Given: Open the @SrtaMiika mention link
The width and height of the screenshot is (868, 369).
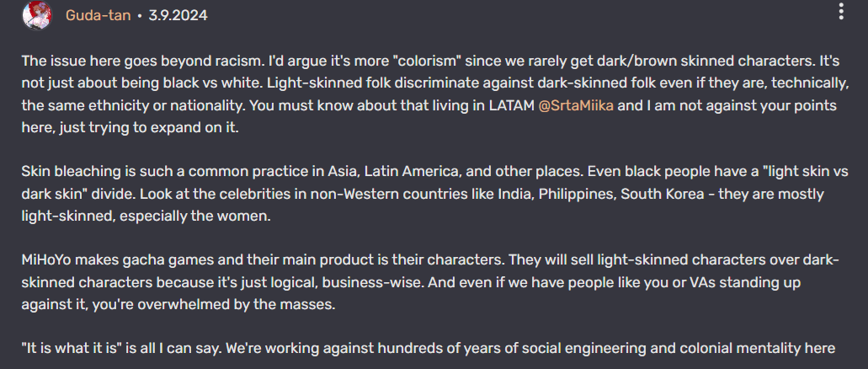Looking at the screenshot, I should point(577,107).
